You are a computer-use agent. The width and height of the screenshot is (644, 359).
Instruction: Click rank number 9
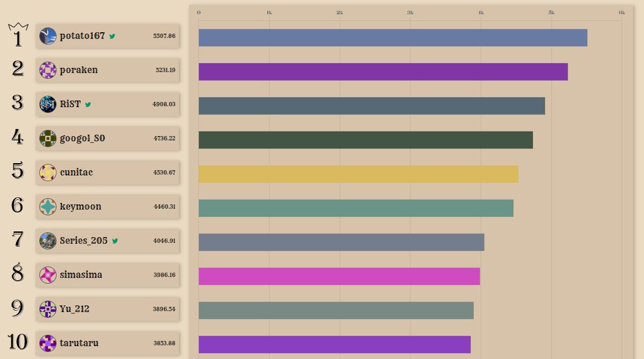click(18, 307)
